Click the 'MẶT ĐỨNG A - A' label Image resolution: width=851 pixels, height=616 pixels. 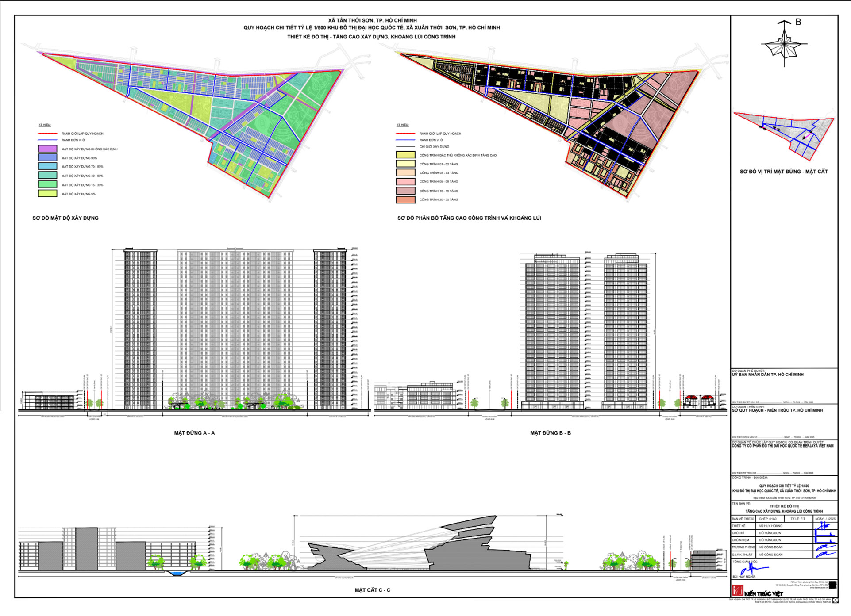click(x=194, y=433)
